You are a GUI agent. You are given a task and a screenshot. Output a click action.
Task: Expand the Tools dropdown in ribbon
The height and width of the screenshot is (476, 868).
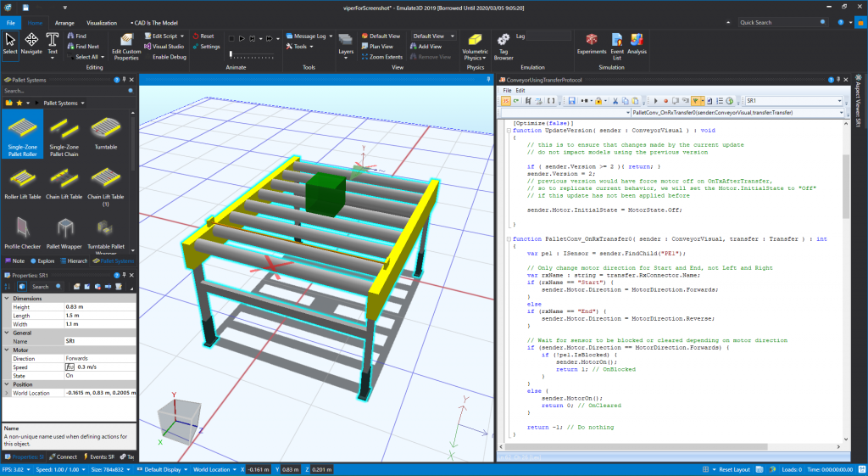point(299,47)
